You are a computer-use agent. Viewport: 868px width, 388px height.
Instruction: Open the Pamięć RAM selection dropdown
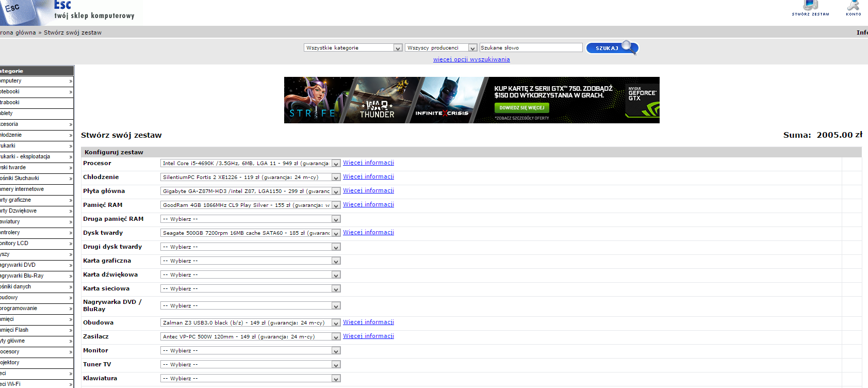(250, 205)
